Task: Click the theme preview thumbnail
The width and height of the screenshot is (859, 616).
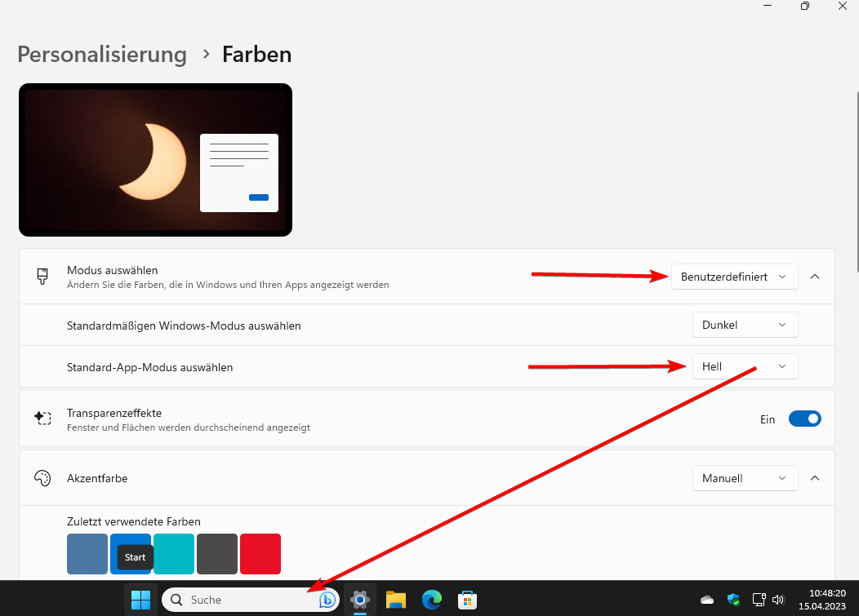Action: click(155, 160)
